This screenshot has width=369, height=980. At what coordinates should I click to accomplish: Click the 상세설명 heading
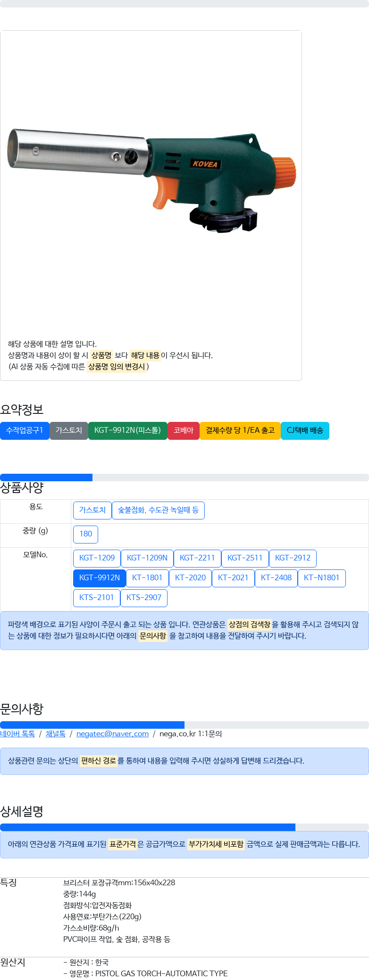click(x=22, y=811)
